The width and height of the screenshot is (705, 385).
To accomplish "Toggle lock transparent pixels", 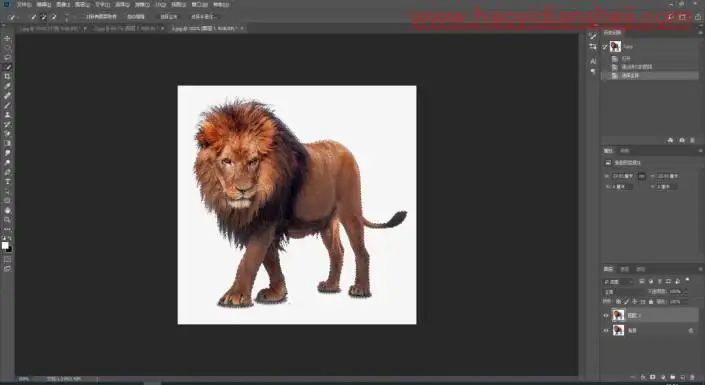I will 619,301.
